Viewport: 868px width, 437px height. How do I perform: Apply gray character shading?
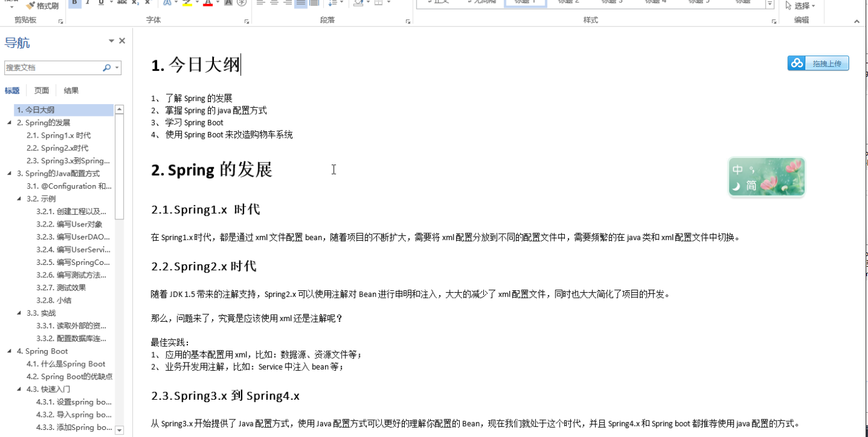pos(229,2)
